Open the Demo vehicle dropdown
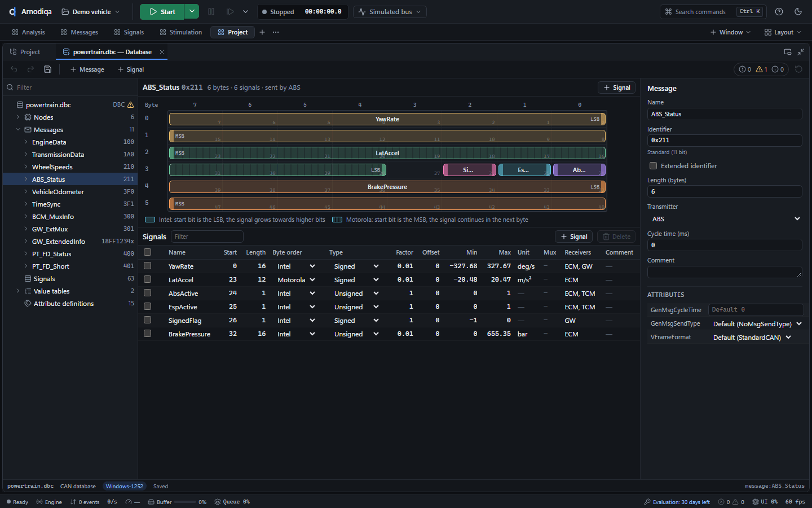Viewport: 812px width, 508px height. (x=91, y=12)
